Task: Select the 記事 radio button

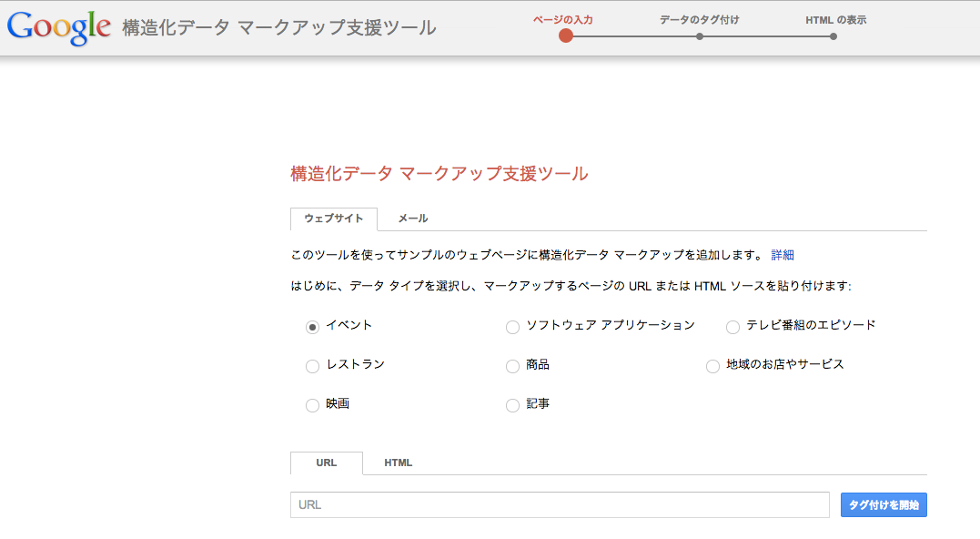Action: point(512,406)
